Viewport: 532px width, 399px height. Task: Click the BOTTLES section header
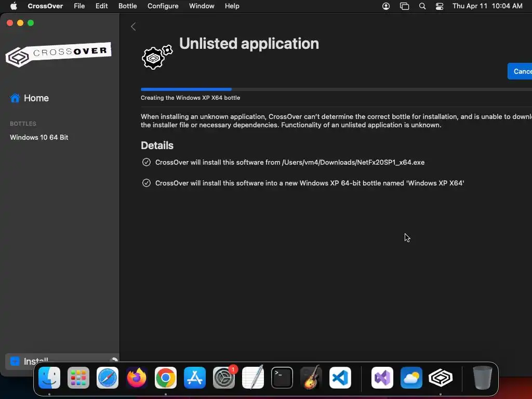(x=23, y=124)
